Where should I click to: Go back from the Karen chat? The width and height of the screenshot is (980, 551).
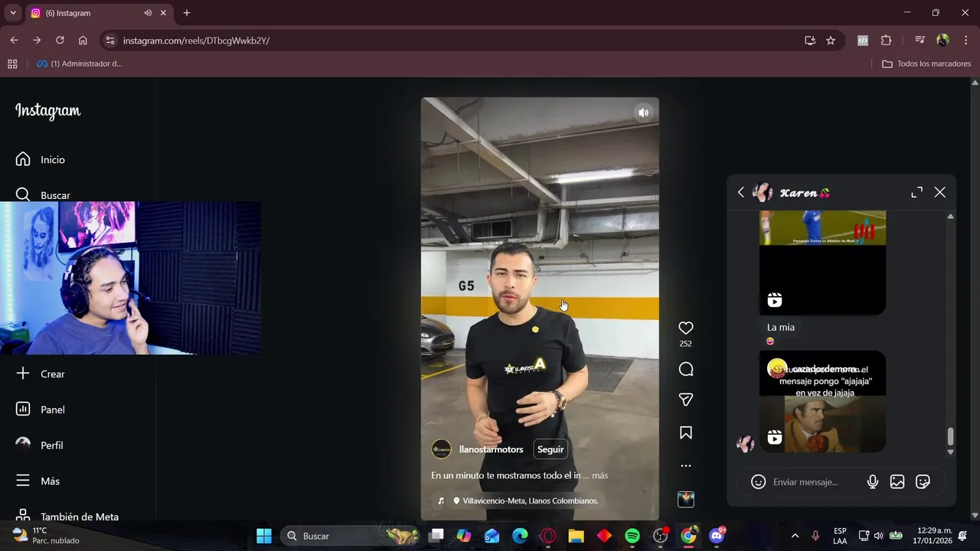pos(740,192)
